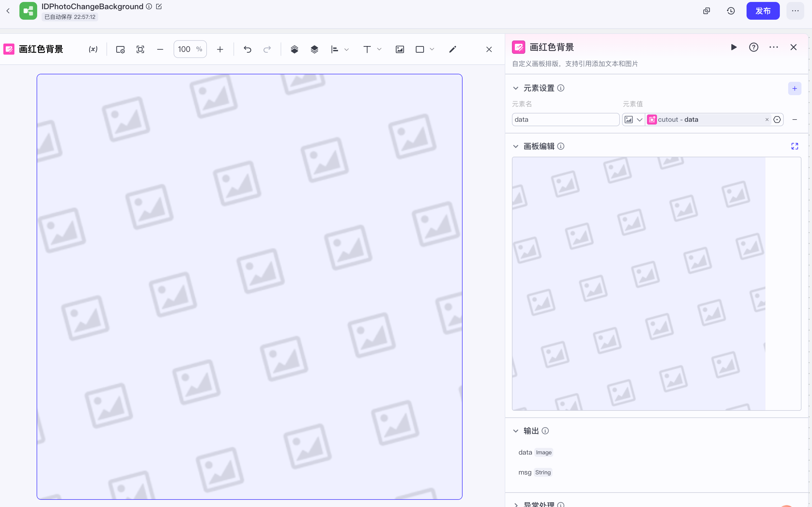Click the undo arrow
The image size is (812, 507).
247,49
